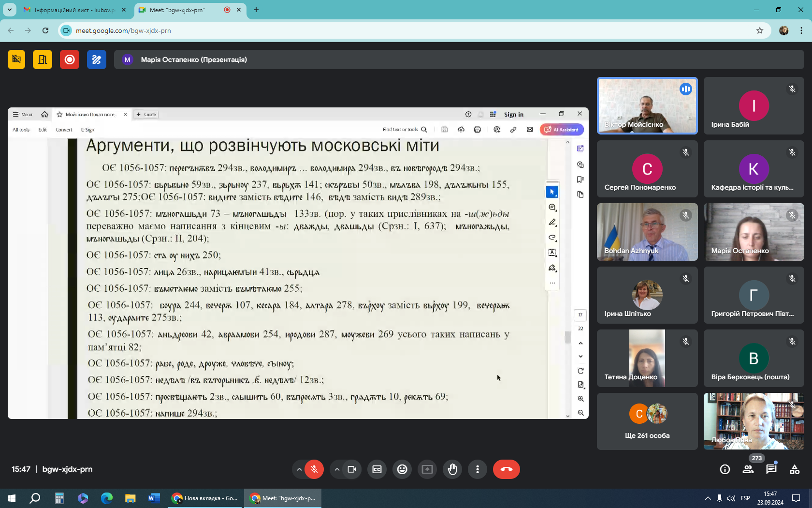This screenshot has height=508, width=812.
Task: Open the activities panel
Action: pos(794,469)
